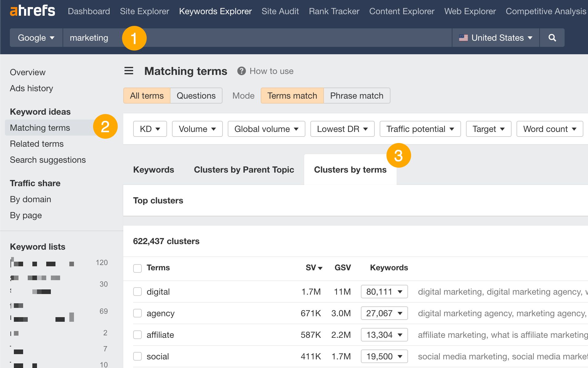Switch mode to Phrase match
This screenshot has height=368, width=588.
[x=357, y=96]
